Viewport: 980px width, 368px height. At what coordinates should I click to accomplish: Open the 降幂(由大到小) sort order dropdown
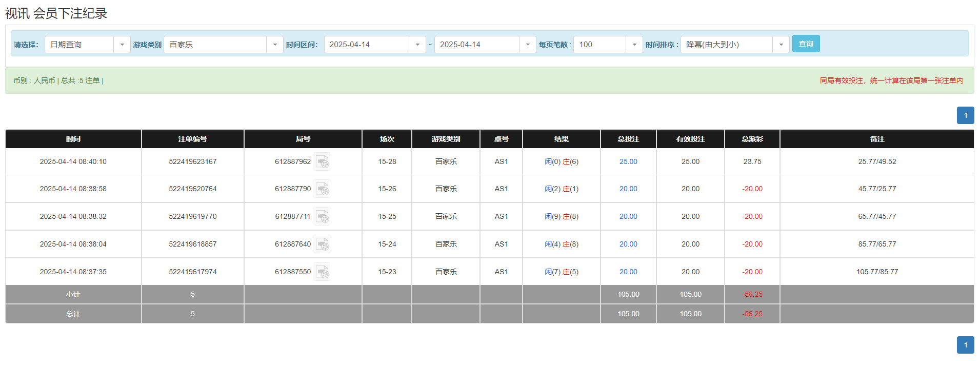point(781,45)
